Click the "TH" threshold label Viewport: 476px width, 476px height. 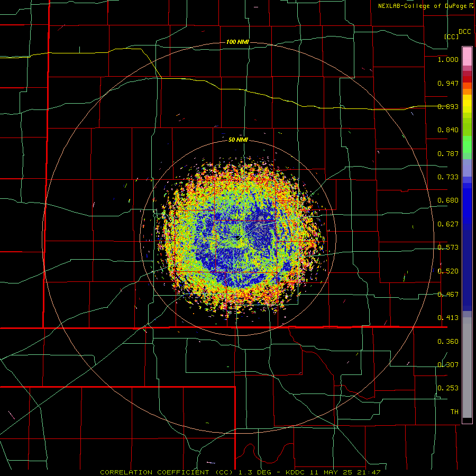(x=454, y=412)
